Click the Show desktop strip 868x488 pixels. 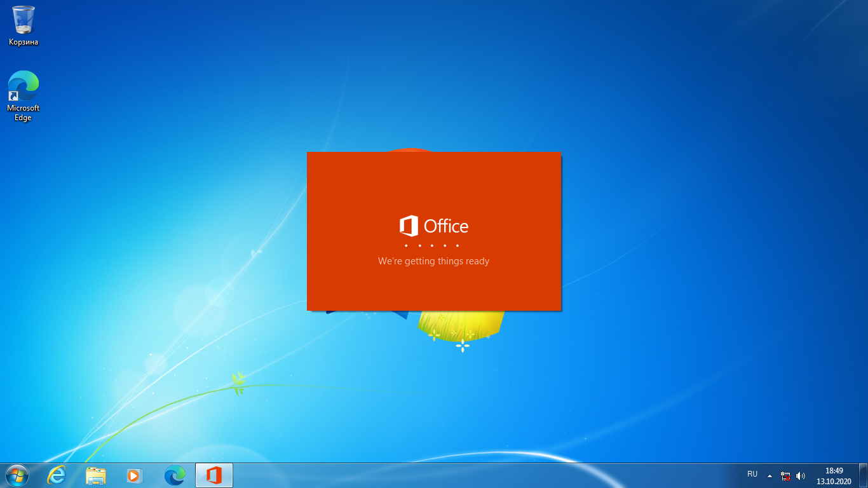[864, 475]
